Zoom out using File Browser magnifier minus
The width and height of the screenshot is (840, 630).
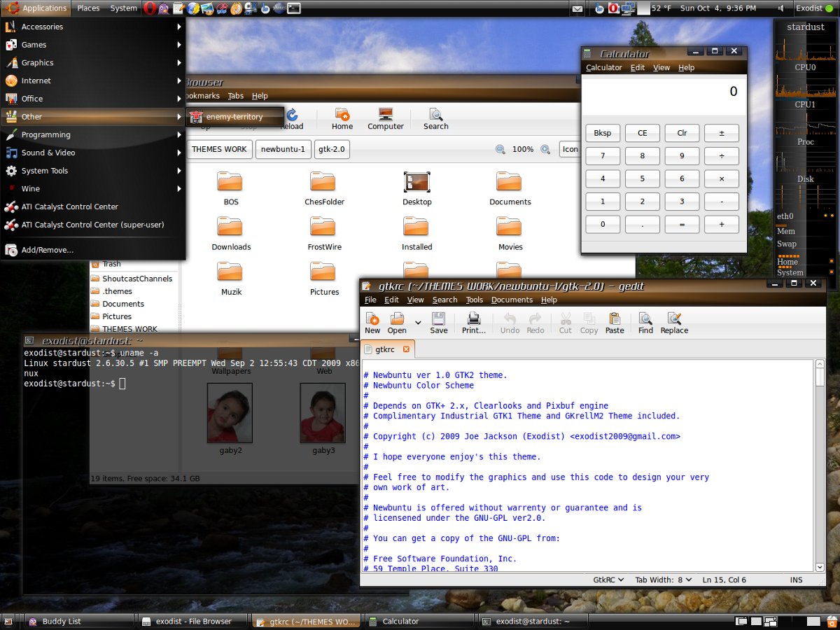click(x=500, y=149)
